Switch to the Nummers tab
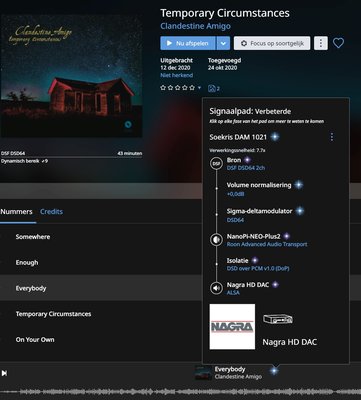Image resolution: width=361 pixels, height=400 pixels. [16, 212]
